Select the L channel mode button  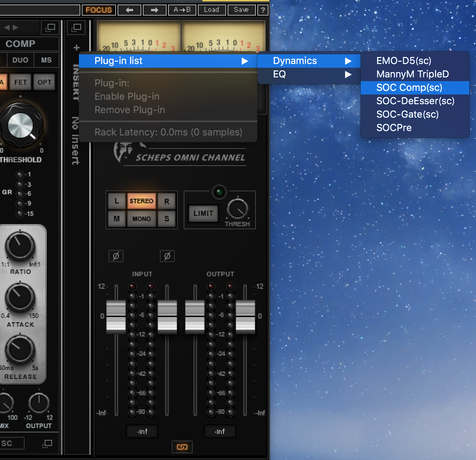point(117,201)
